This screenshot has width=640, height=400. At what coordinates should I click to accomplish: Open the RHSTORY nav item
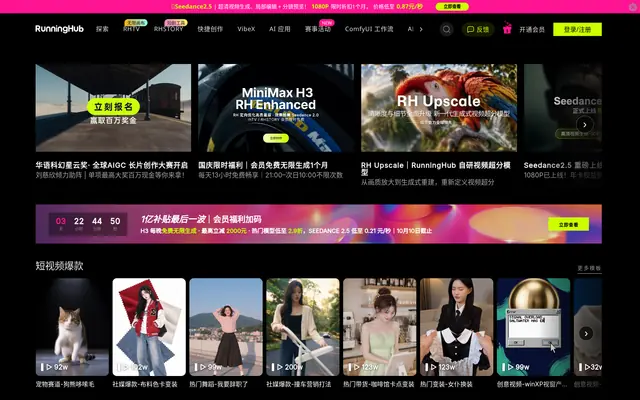coord(169,29)
